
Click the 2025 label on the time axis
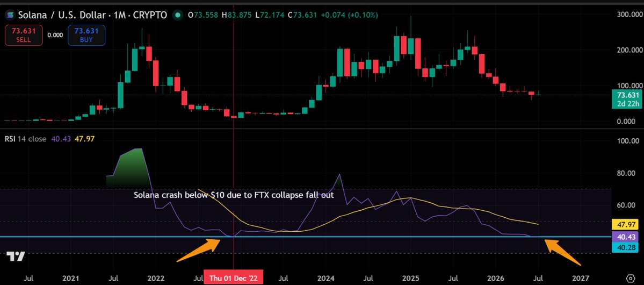click(411, 279)
